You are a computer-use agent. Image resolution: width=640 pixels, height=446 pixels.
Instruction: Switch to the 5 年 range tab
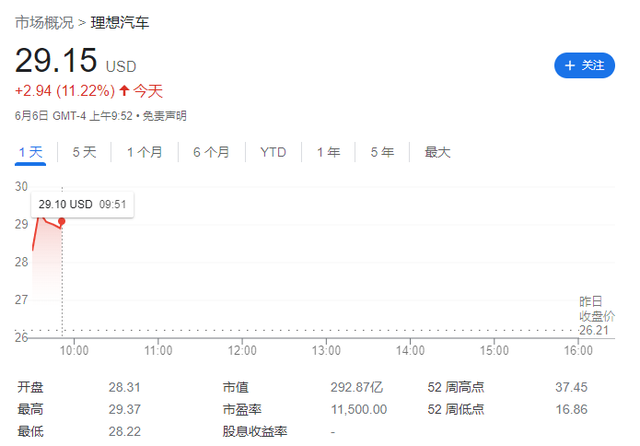click(382, 152)
